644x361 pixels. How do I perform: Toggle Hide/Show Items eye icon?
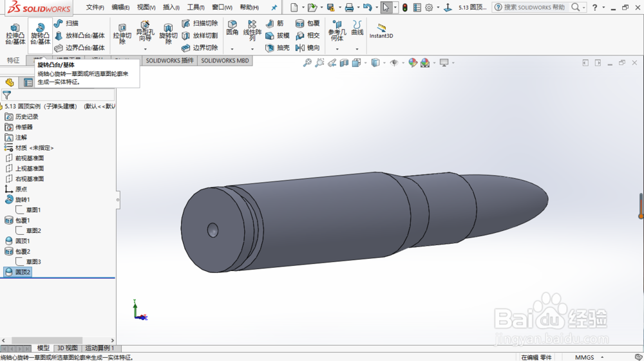[394, 63]
